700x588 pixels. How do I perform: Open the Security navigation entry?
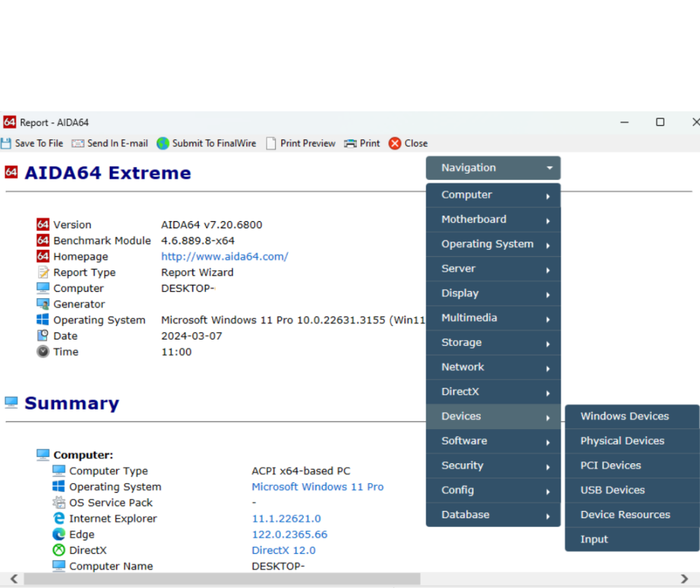[493, 465]
